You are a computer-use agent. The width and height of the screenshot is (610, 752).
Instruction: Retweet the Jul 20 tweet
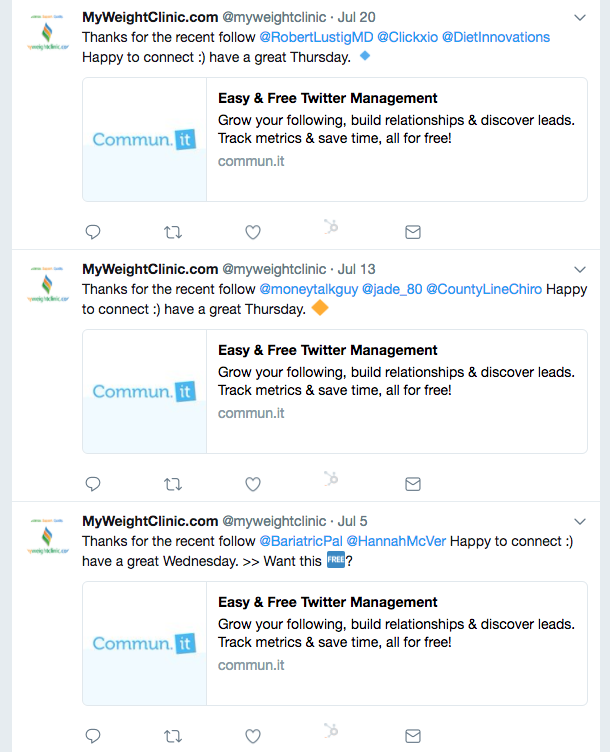pyautogui.click(x=173, y=232)
